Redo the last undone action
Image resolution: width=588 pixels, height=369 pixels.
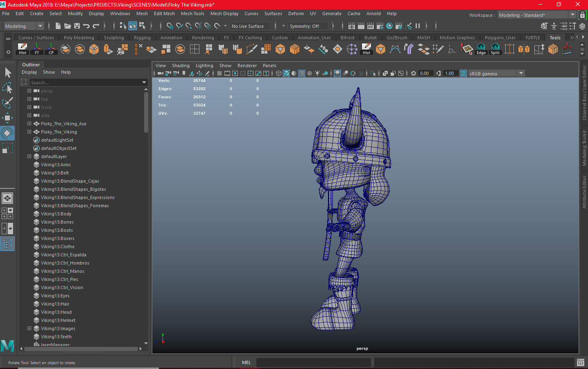coord(96,26)
